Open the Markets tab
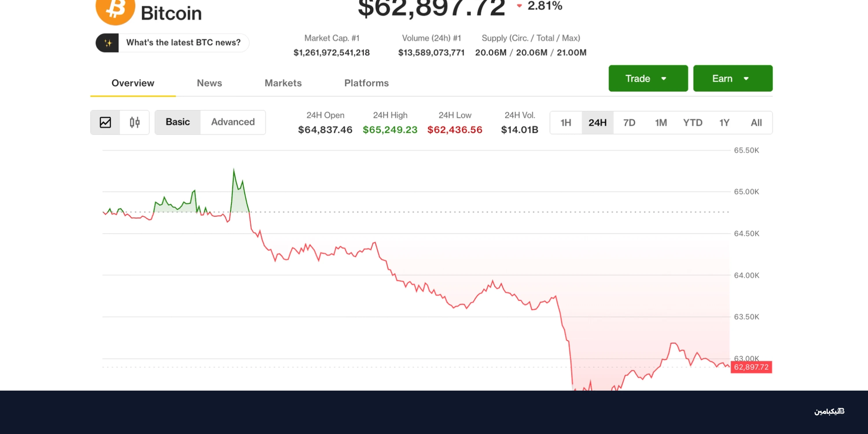868x434 pixels. (x=283, y=83)
